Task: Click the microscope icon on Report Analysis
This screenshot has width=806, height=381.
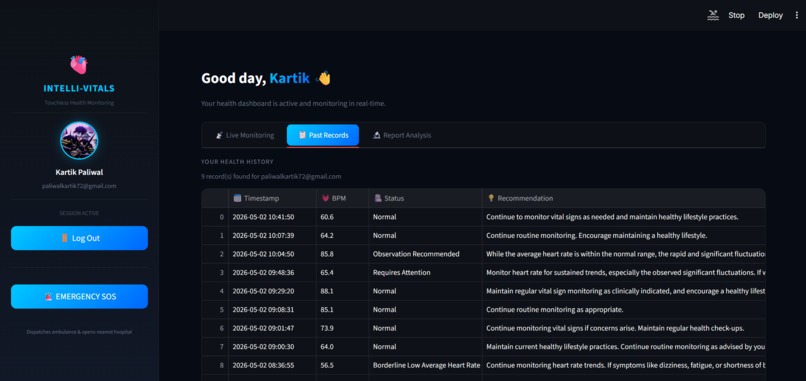Action: (x=376, y=135)
